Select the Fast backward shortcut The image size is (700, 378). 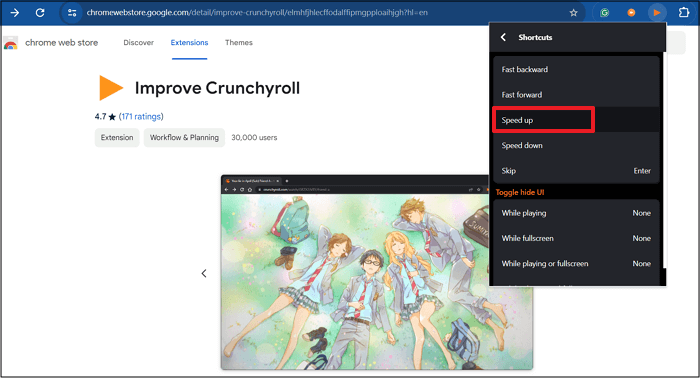576,69
